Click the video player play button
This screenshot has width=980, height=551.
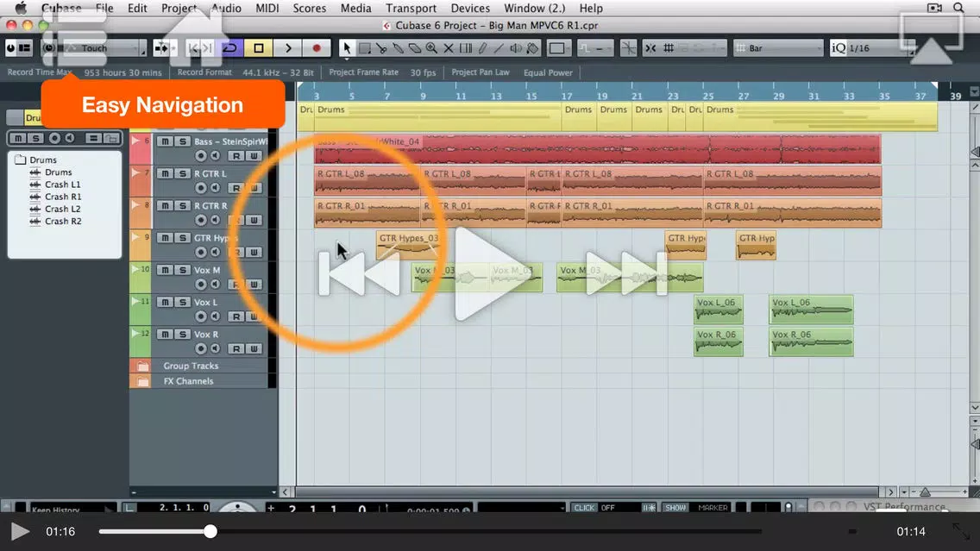[x=19, y=532]
